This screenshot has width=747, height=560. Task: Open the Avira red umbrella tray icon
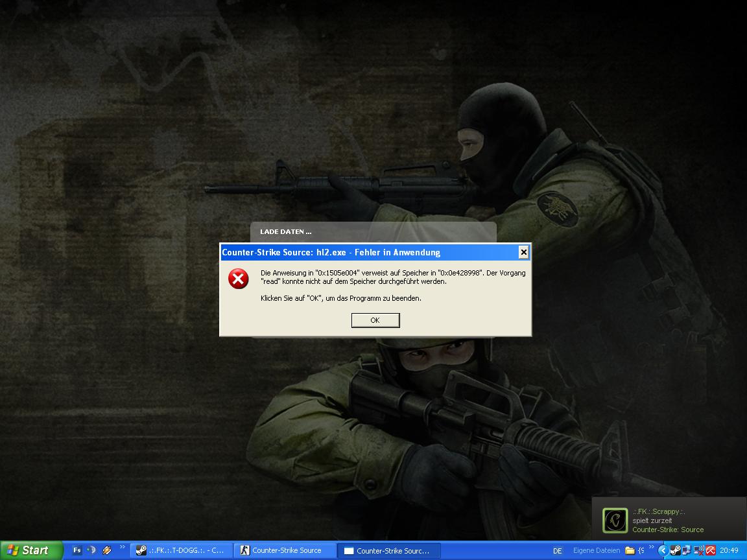tap(710, 550)
